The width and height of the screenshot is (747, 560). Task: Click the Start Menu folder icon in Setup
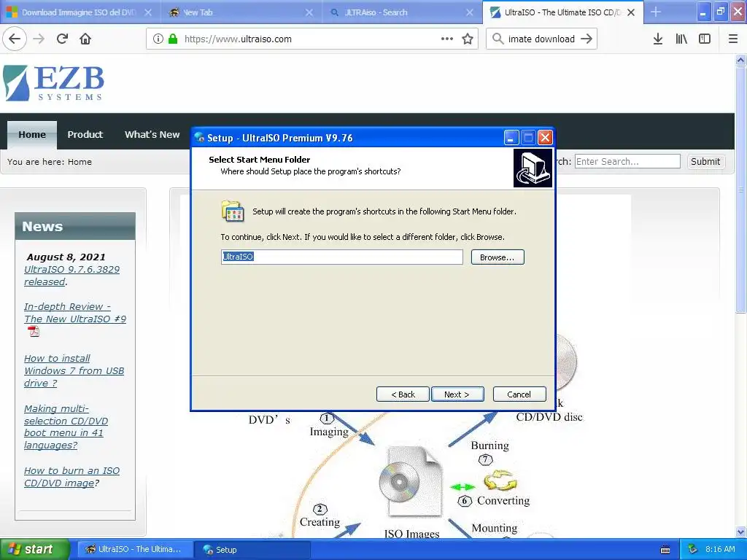pos(233,211)
